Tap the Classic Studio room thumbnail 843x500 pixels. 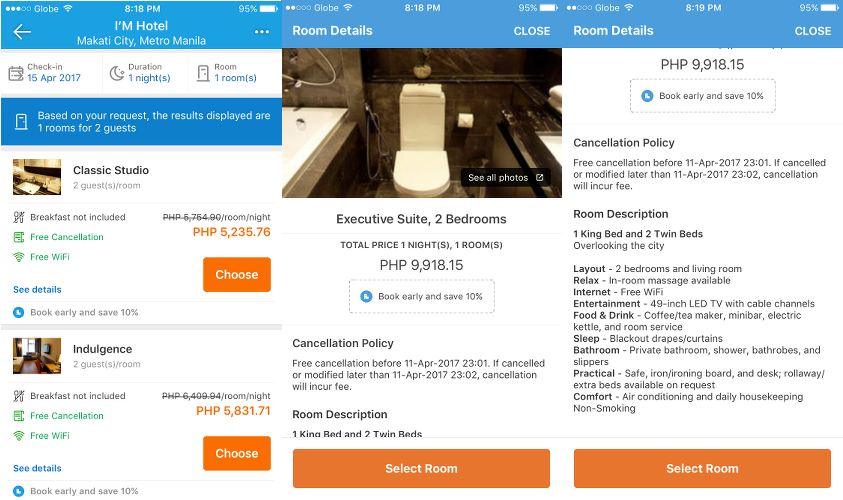(x=37, y=177)
